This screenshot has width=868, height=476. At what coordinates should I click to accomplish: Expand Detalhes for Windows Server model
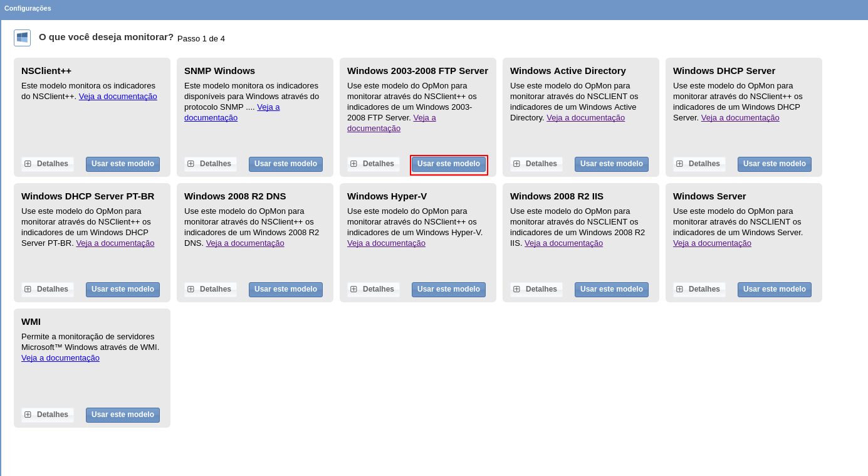pyautogui.click(x=699, y=289)
